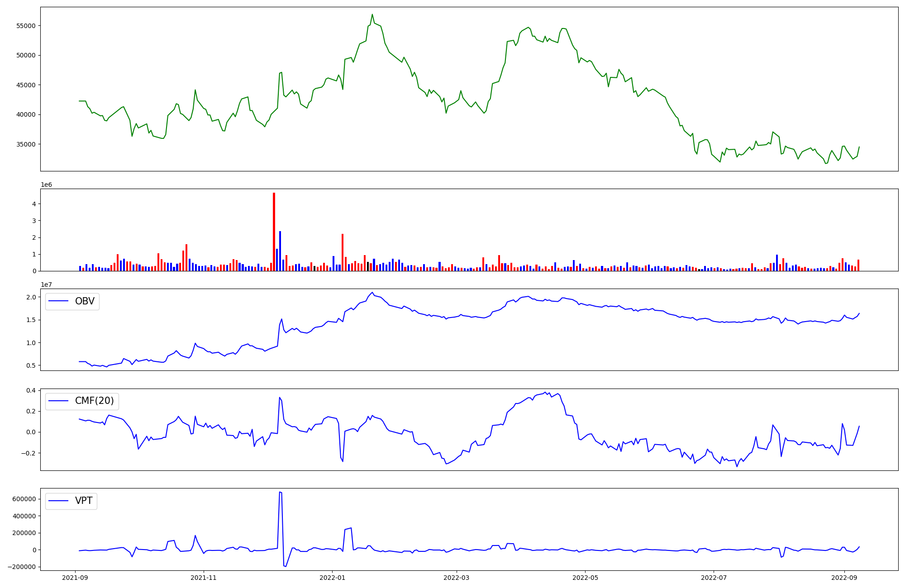Click the 1e6 volume scale label
The width and height of the screenshot is (905, 588).
point(46,185)
